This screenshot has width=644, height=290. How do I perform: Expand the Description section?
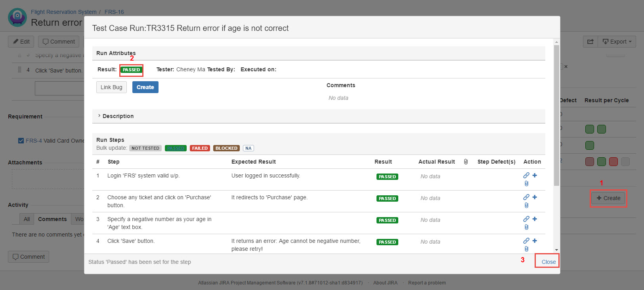(118, 116)
